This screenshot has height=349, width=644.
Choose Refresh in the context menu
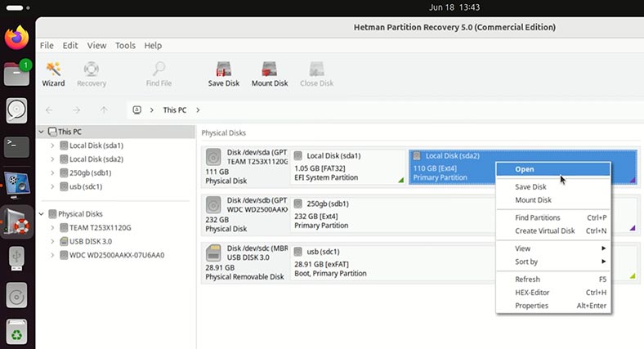[x=552, y=280]
